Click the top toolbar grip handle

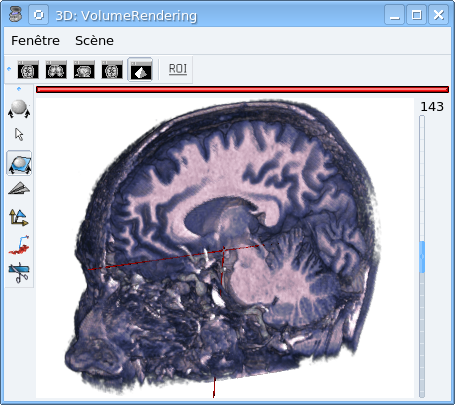[9, 69]
